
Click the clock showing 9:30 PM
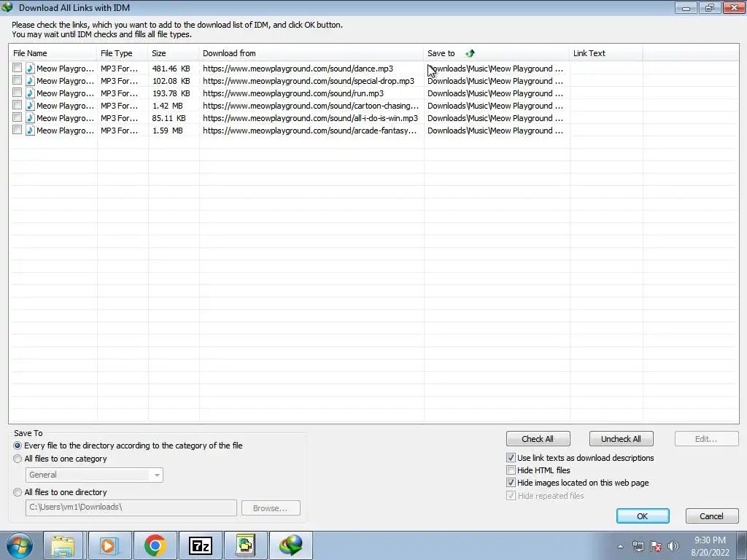[x=710, y=546]
